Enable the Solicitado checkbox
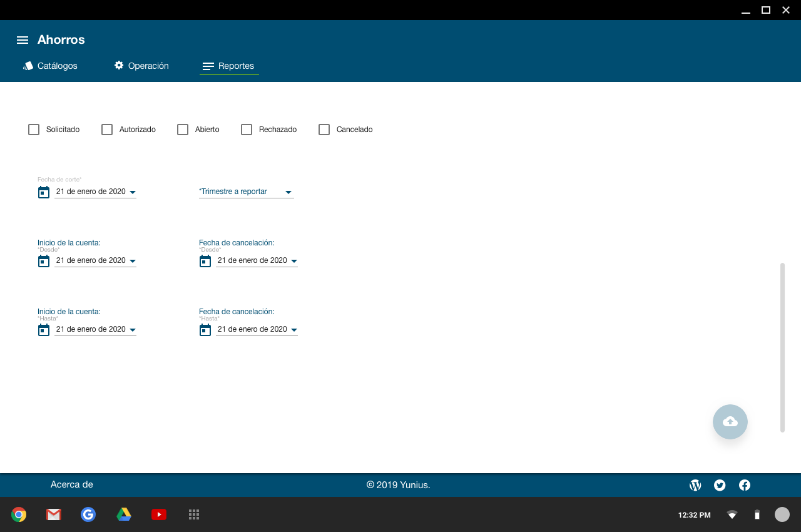This screenshot has height=532, width=801. (x=34, y=130)
